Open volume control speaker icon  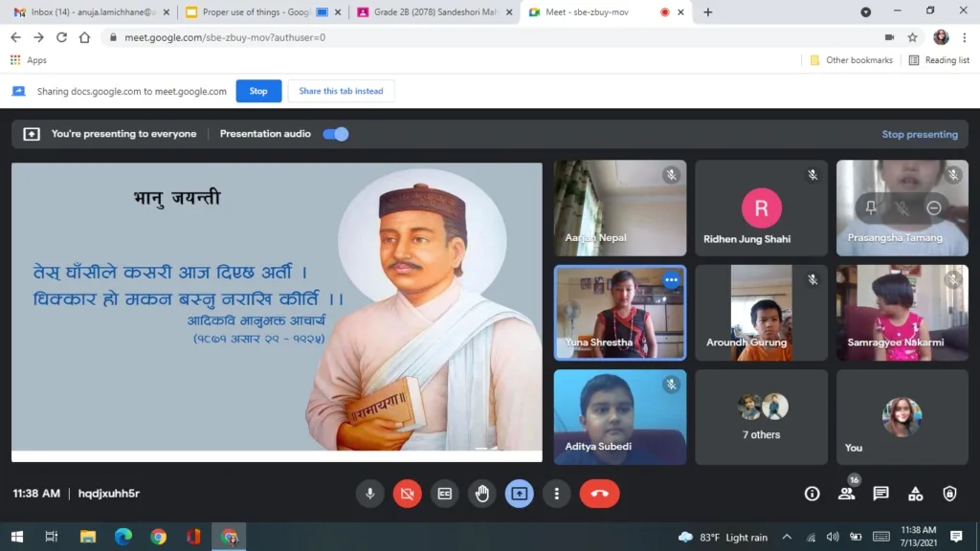833,537
